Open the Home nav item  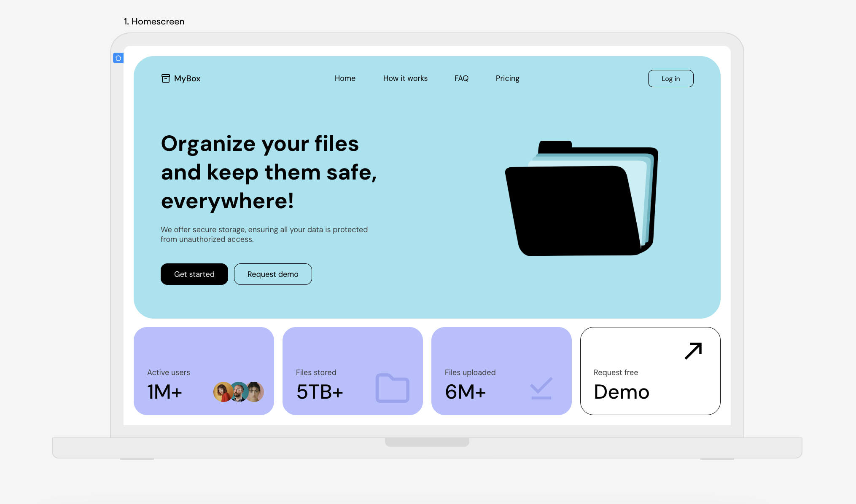[x=345, y=78]
